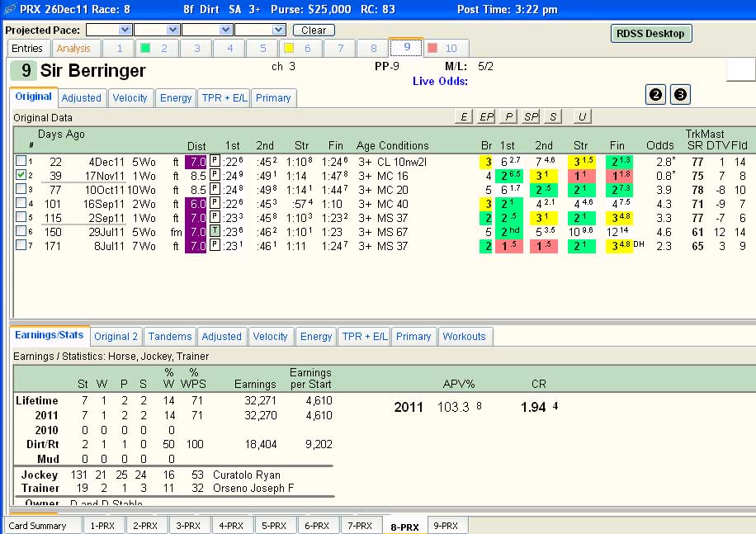Screen dimensions: 756x534
Task: Select horse tab 10 with red marker
Action: pyautogui.click(x=445, y=48)
